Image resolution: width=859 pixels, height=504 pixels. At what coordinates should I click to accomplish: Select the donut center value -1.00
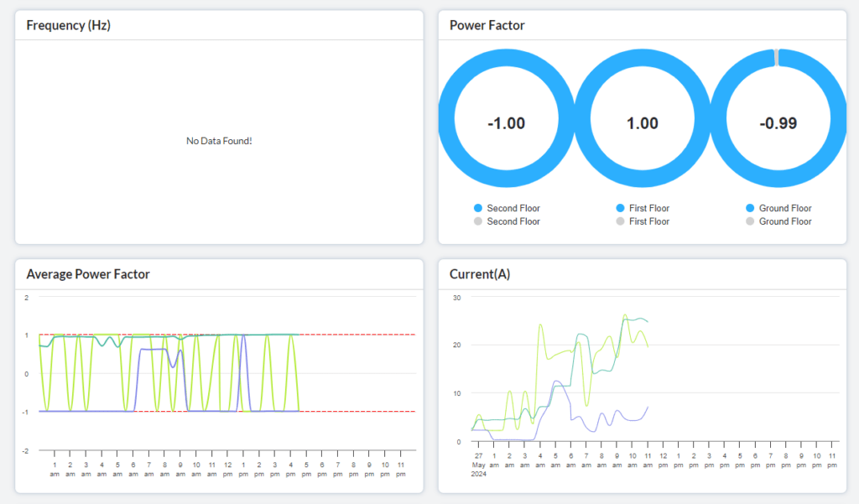pos(506,123)
